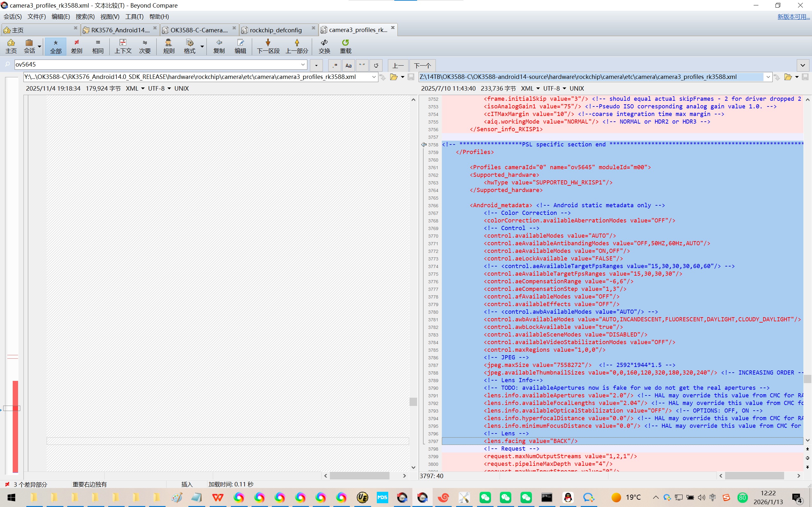The image size is (812, 507).
Task: Toggle the Match case (Aa) search option
Action: click(x=348, y=65)
